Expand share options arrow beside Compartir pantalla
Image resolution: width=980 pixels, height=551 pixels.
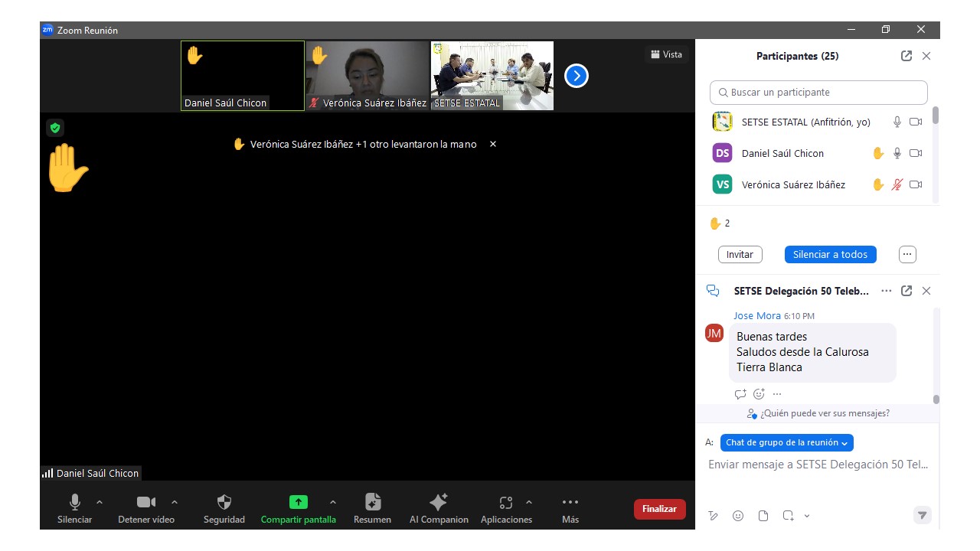pyautogui.click(x=332, y=502)
